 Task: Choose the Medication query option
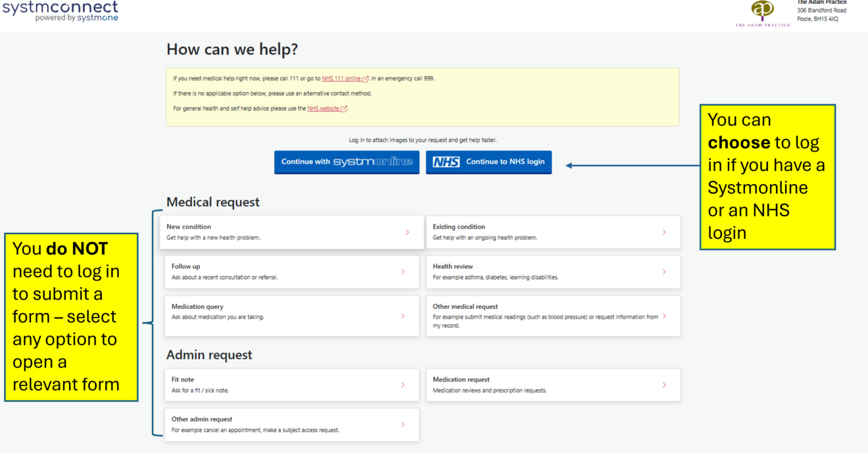291,316
